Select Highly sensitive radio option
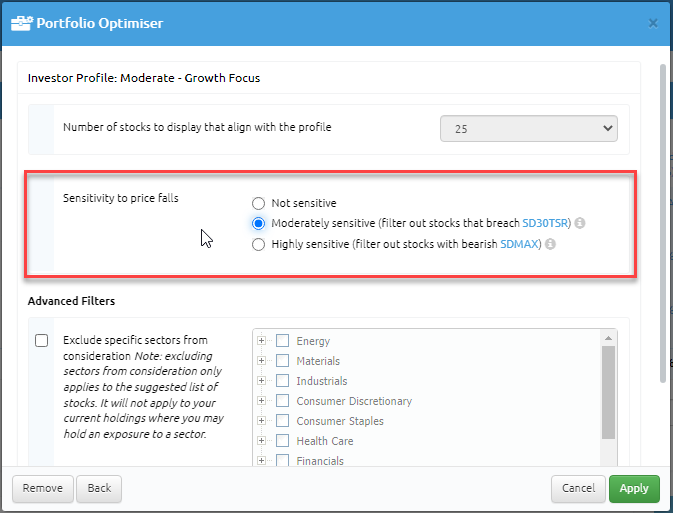The image size is (673, 513). point(258,244)
